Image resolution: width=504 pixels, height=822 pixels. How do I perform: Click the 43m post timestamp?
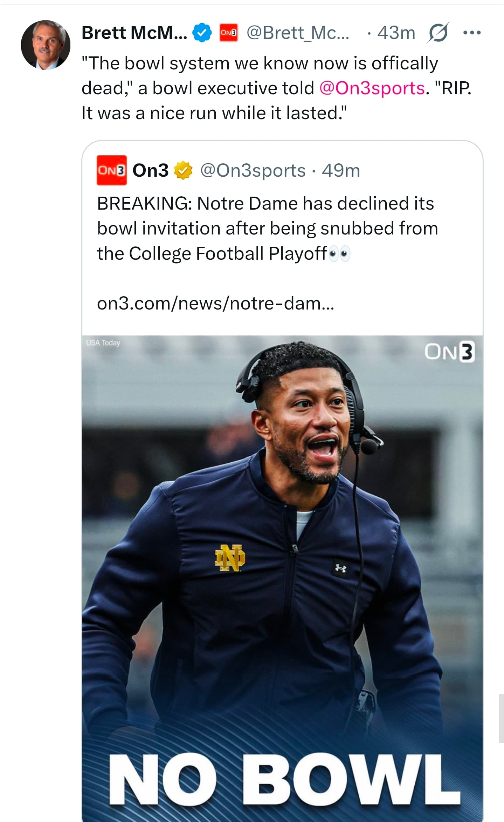click(396, 33)
